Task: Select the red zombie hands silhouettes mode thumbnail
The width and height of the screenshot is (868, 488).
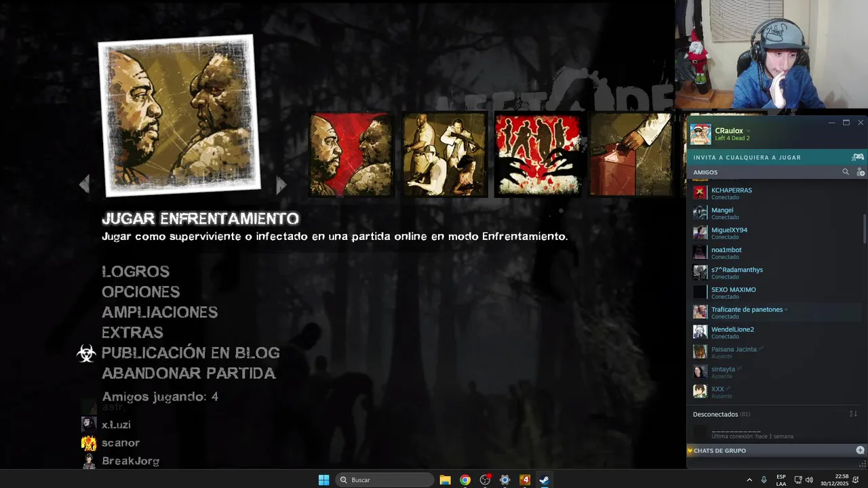Action: click(538, 155)
